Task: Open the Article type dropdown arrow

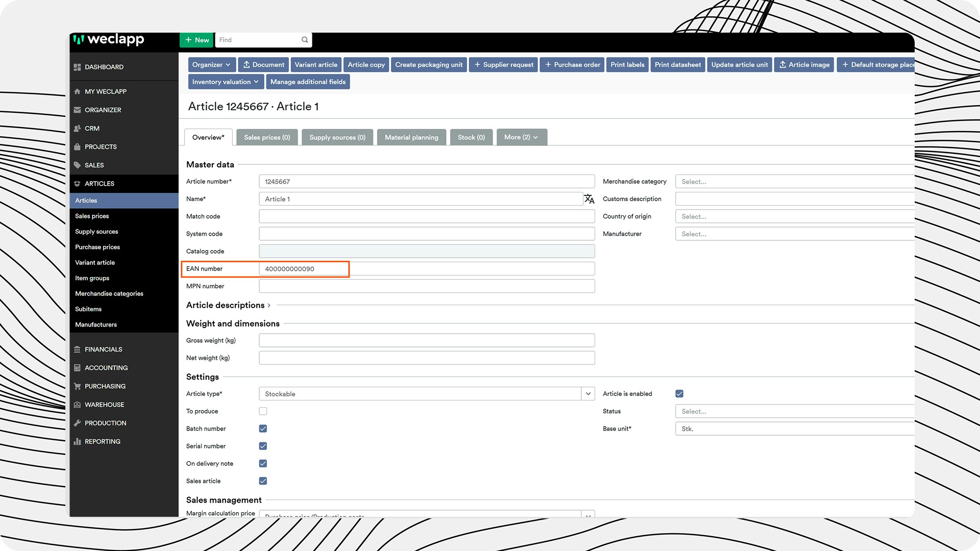Action: pyautogui.click(x=588, y=394)
